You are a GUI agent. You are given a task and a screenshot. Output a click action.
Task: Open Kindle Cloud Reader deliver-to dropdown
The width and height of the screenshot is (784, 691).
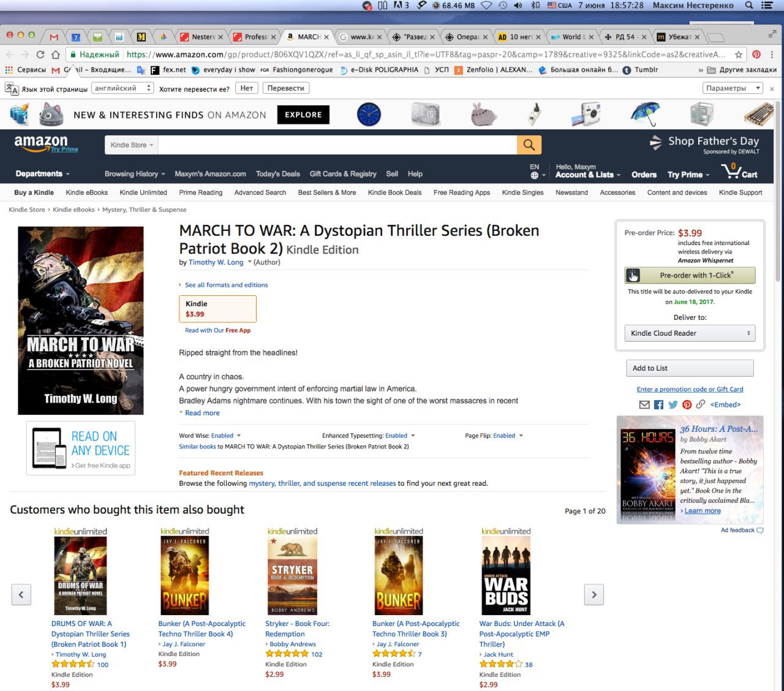coord(690,333)
